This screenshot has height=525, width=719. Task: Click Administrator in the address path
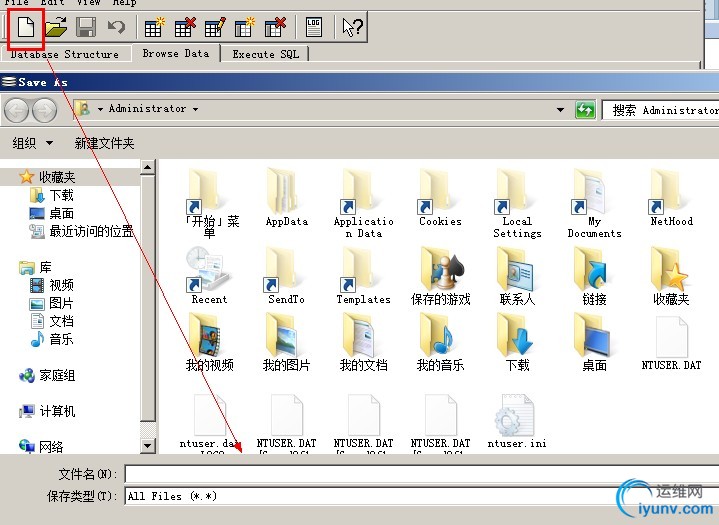[x=147, y=109]
